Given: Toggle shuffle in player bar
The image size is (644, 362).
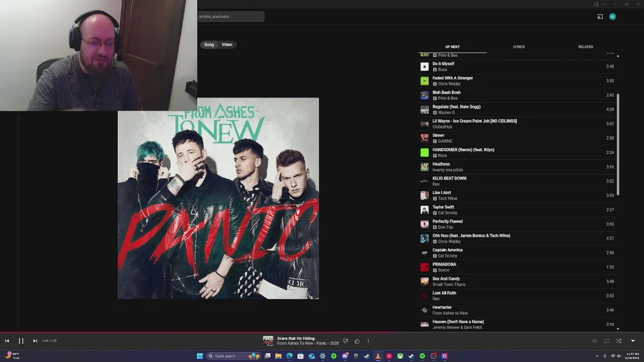Looking at the screenshot, I should tap(619, 341).
